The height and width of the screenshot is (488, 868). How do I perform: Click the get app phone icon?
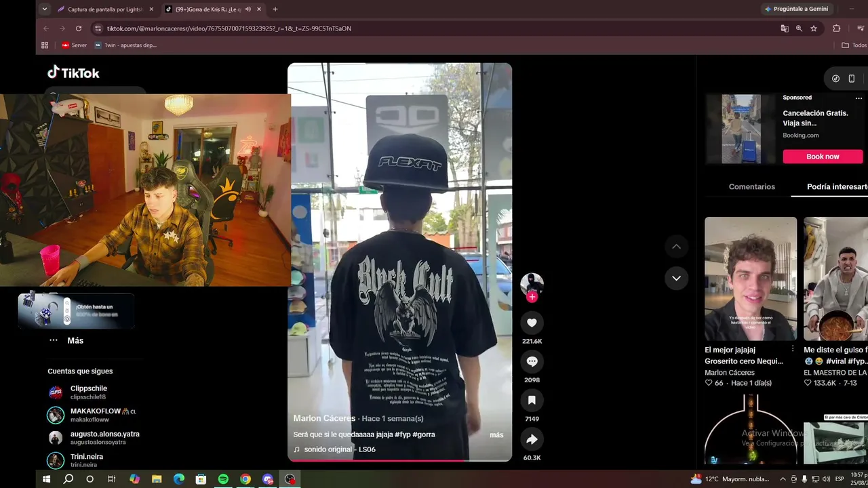point(852,79)
